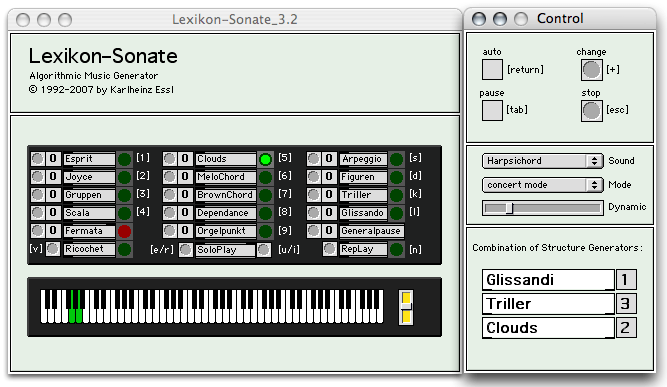Click the grey trigger button for MeloChord

point(169,176)
